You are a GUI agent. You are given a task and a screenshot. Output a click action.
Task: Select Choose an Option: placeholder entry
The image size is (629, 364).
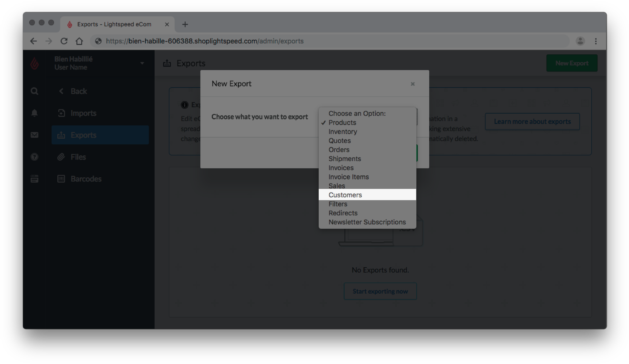click(x=367, y=113)
